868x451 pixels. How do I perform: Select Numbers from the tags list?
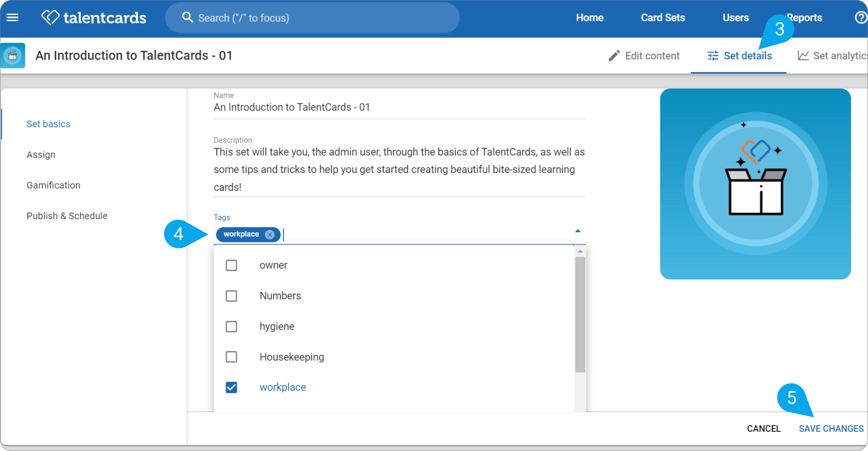coord(280,296)
